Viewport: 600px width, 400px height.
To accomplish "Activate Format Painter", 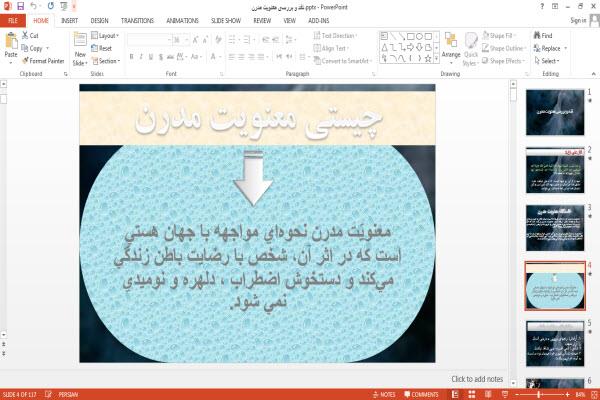I will click(x=43, y=61).
